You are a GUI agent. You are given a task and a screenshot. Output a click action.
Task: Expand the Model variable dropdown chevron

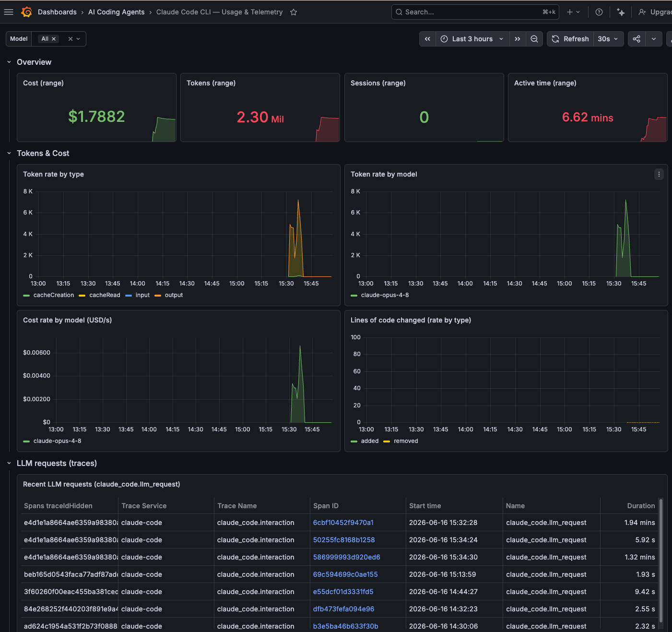pos(78,39)
